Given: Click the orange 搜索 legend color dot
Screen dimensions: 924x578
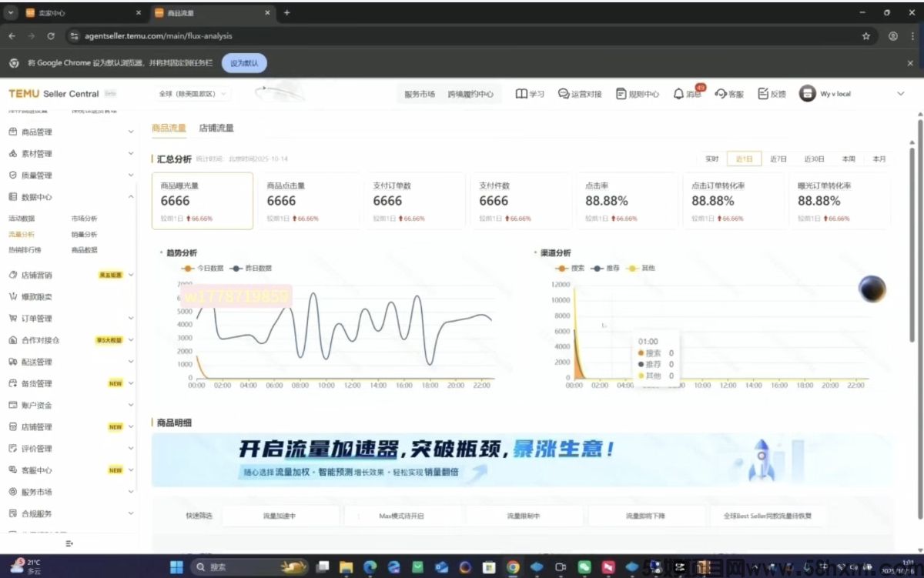Looking at the screenshot, I should click(561, 269).
